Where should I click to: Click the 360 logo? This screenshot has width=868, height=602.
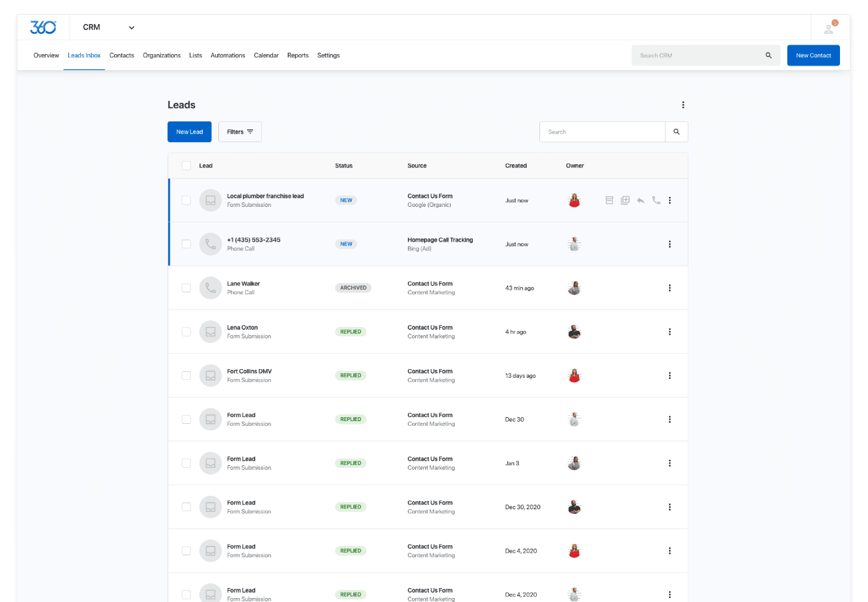(43, 27)
